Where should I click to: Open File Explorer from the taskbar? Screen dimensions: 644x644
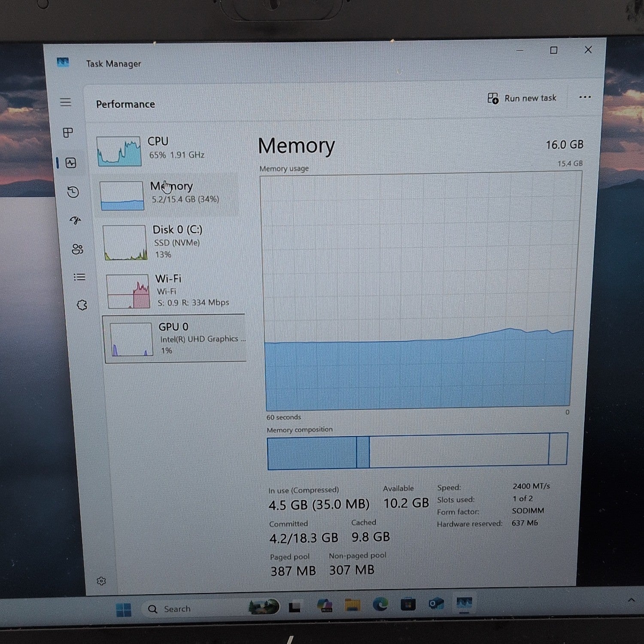tap(353, 605)
